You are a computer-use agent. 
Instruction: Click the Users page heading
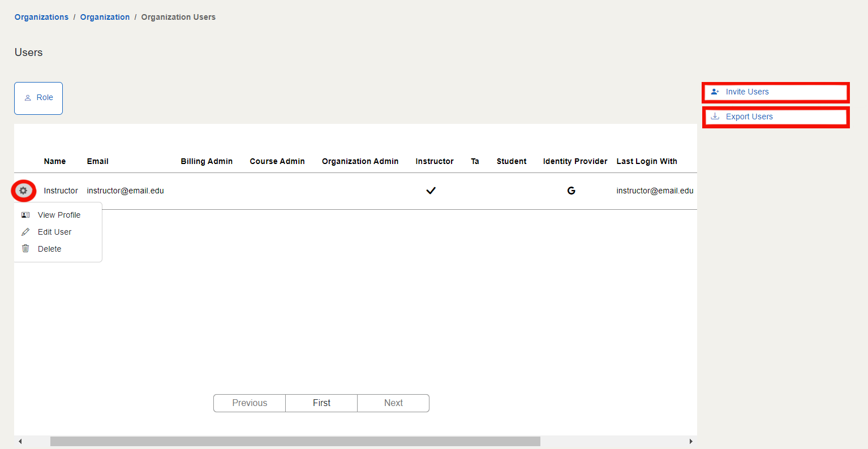pos(28,52)
